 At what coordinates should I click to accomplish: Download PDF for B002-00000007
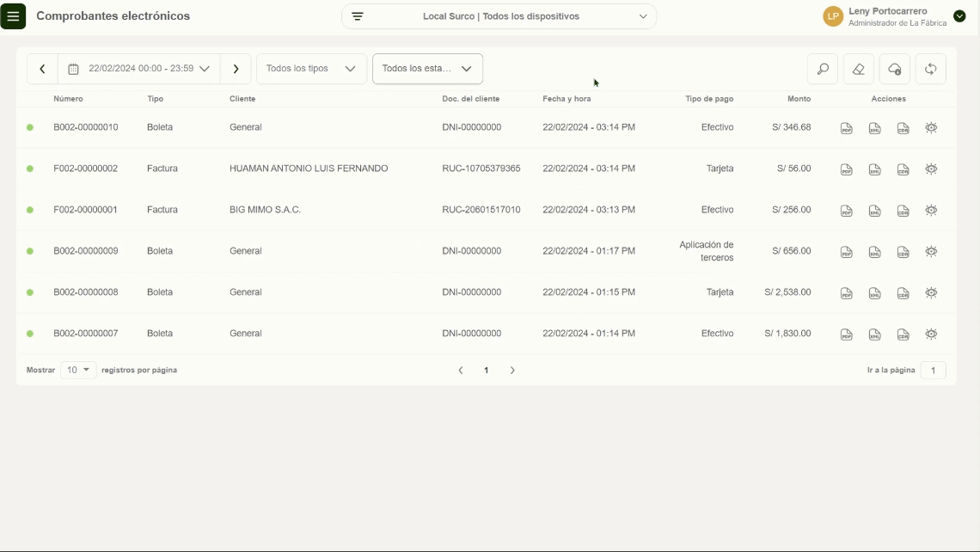coord(846,334)
